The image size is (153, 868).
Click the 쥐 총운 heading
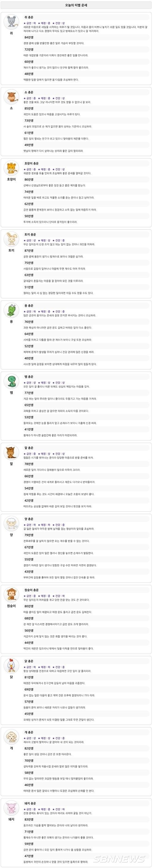coord(29,17)
